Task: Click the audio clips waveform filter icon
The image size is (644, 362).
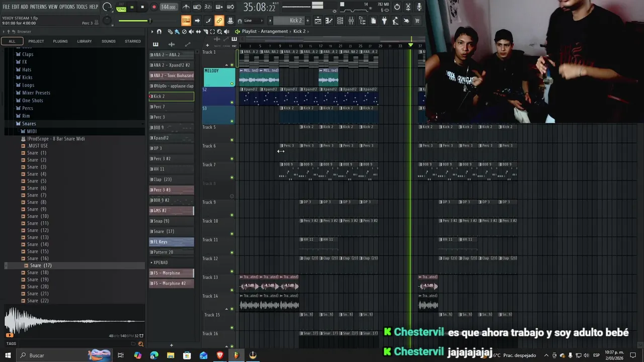Action: [172, 44]
